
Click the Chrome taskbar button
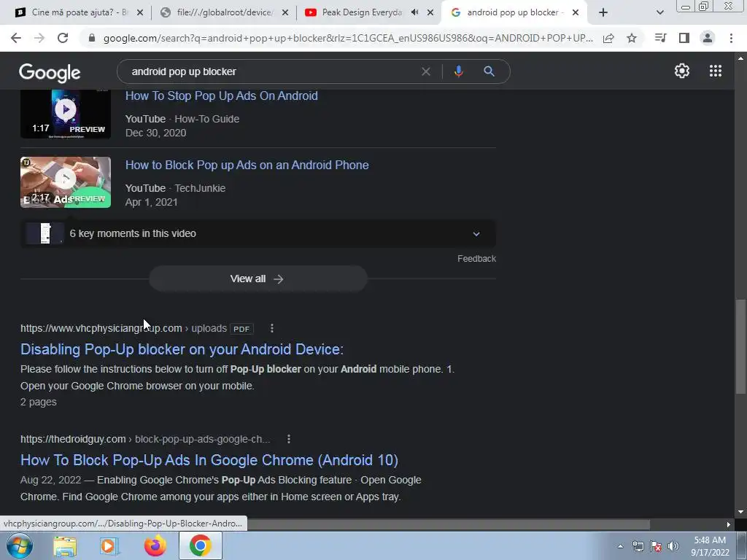tap(200, 545)
